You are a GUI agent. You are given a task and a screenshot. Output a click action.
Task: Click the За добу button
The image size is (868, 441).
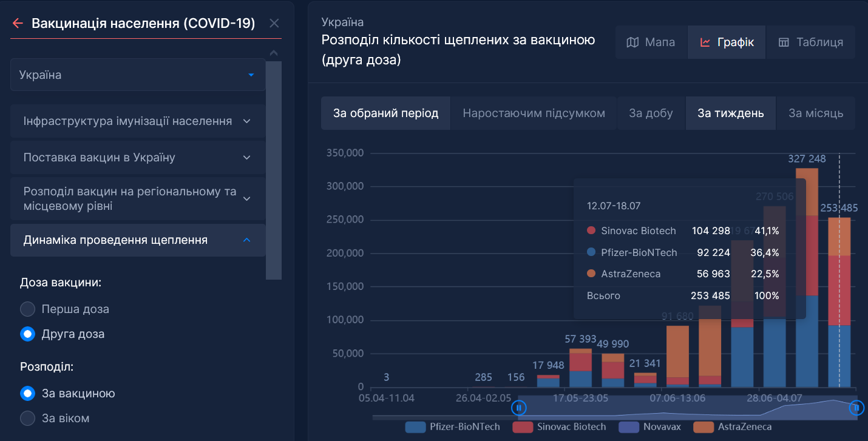[651, 113]
